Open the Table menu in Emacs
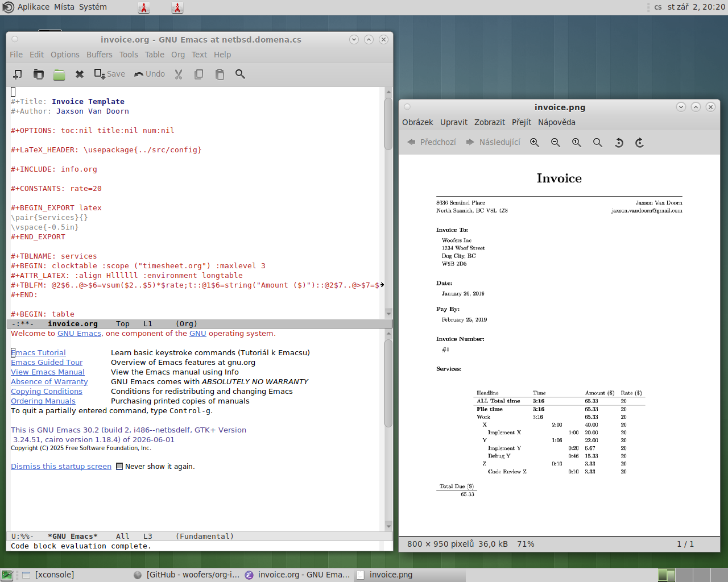This screenshot has width=728, height=582. coord(154,55)
